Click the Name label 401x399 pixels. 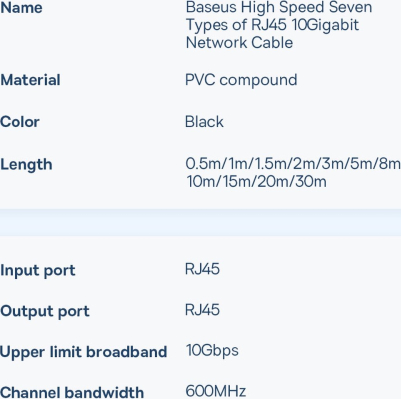click(21, 8)
